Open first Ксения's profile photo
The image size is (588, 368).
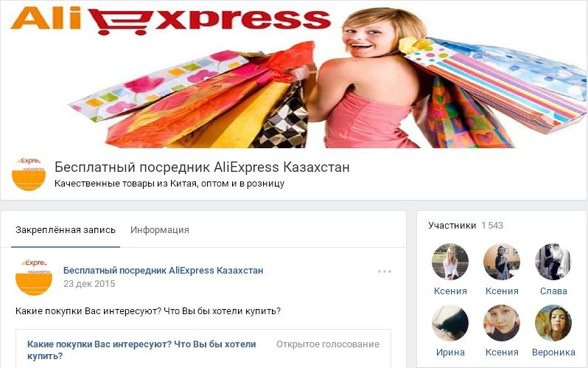[x=450, y=262]
